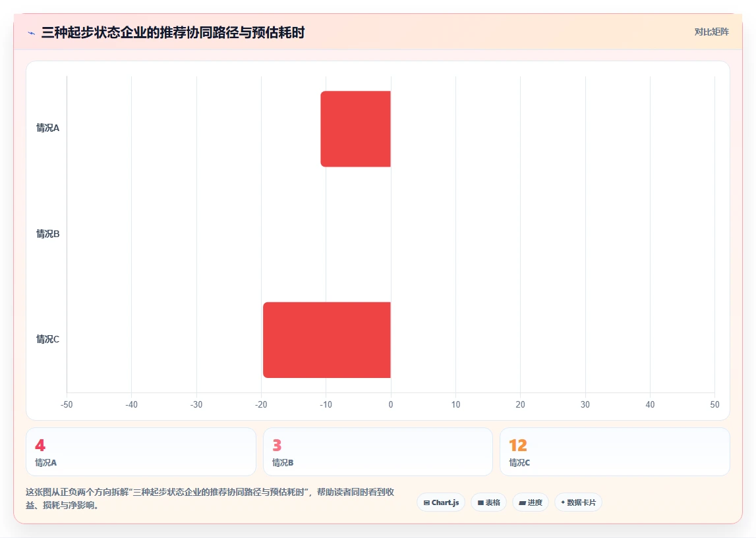Screen dimensions: 756x538
Task: Click the 30 x-axis tick label
Action: [585, 404]
